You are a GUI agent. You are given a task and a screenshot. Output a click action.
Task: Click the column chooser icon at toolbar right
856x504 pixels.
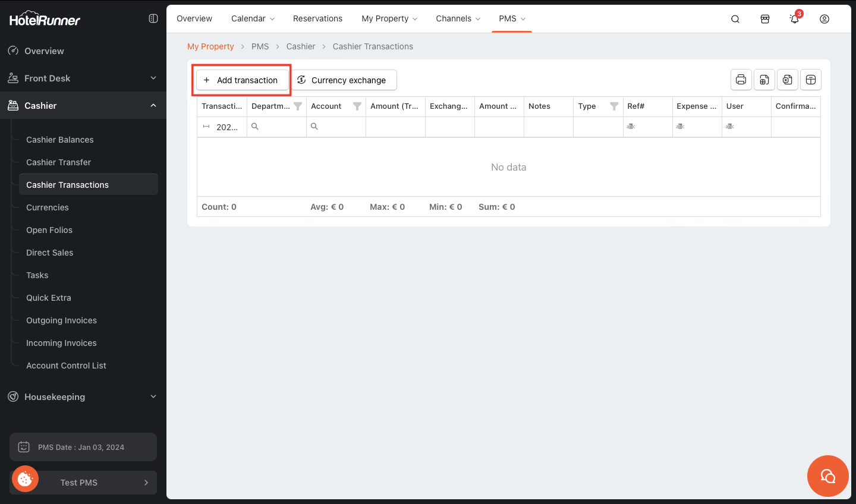[x=810, y=80]
